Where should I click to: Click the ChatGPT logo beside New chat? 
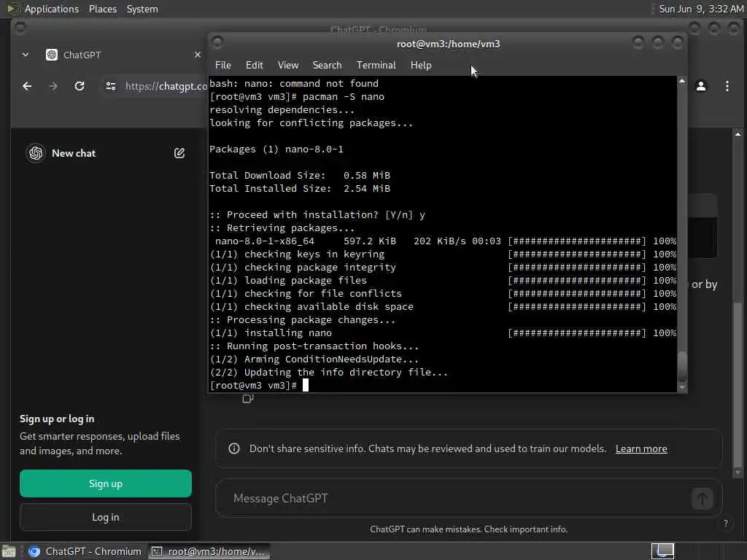tap(36, 153)
